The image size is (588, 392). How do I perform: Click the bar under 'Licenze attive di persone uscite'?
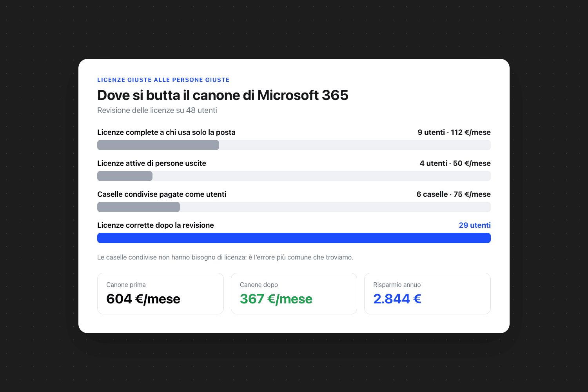coord(294,176)
